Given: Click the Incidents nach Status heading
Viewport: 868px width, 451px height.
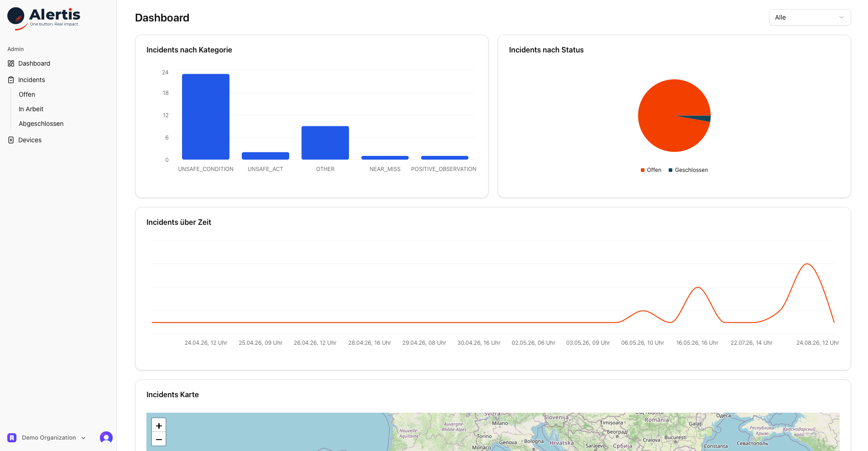Looking at the screenshot, I should pos(546,50).
